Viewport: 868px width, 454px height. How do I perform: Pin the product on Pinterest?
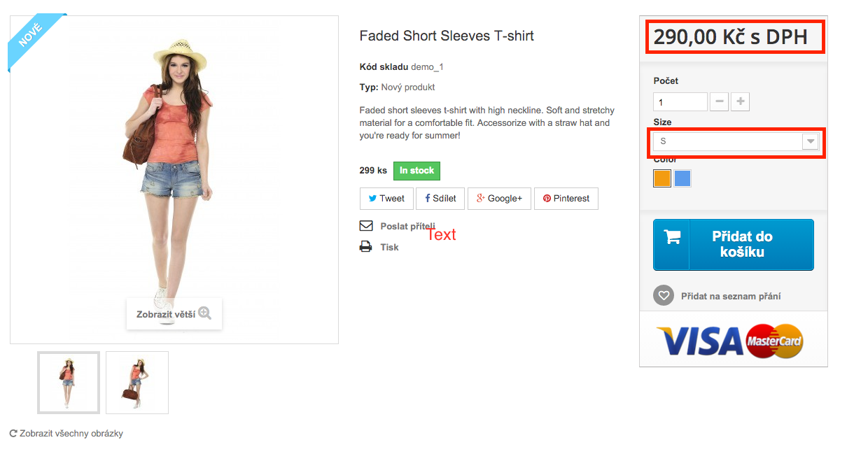(x=566, y=199)
